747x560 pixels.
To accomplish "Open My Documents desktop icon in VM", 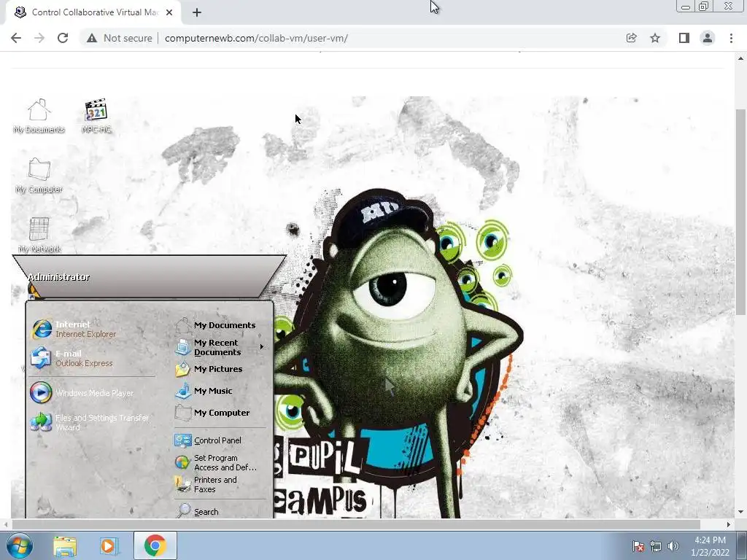I will click(x=39, y=116).
